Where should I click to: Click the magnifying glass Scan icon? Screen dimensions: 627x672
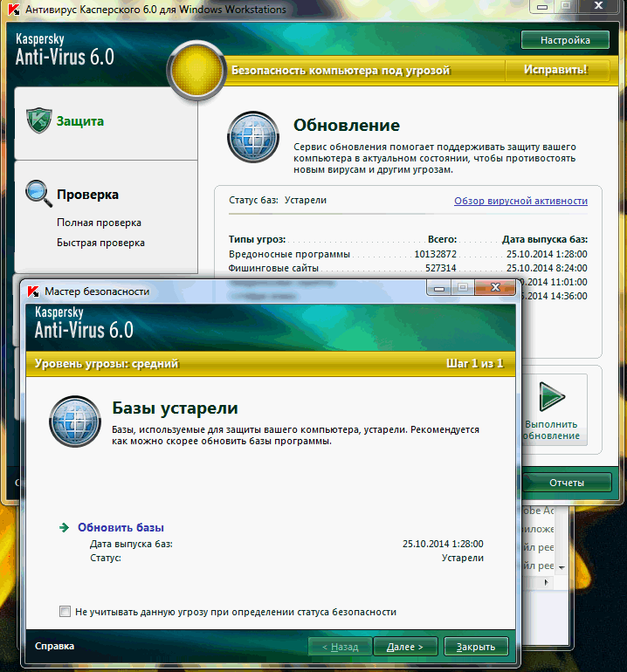pyautogui.click(x=38, y=193)
